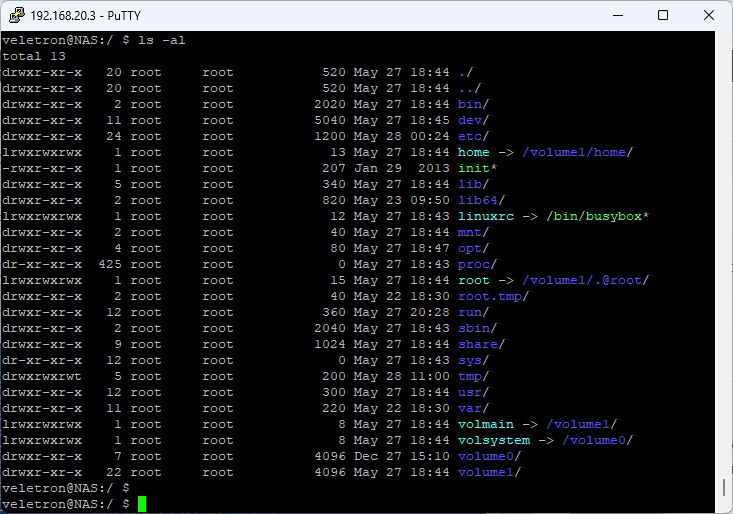Click the 'linuxrc' symlink name
This screenshot has height=514, width=733.
tap(486, 216)
